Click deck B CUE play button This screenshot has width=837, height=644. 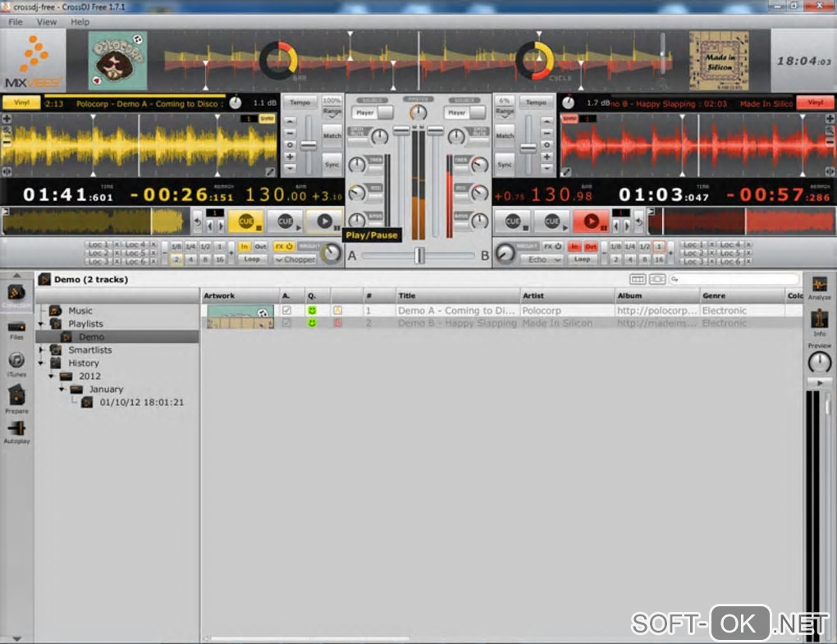pos(552,222)
